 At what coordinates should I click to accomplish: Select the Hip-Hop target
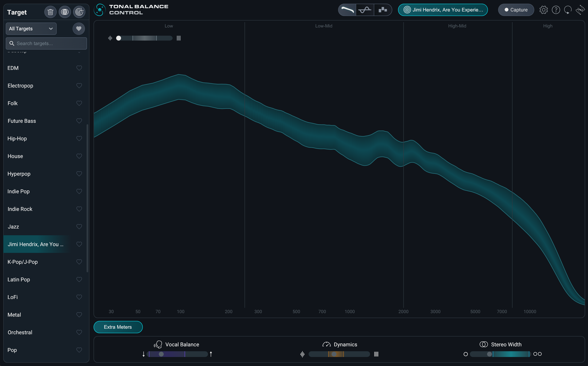tap(17, 139)
